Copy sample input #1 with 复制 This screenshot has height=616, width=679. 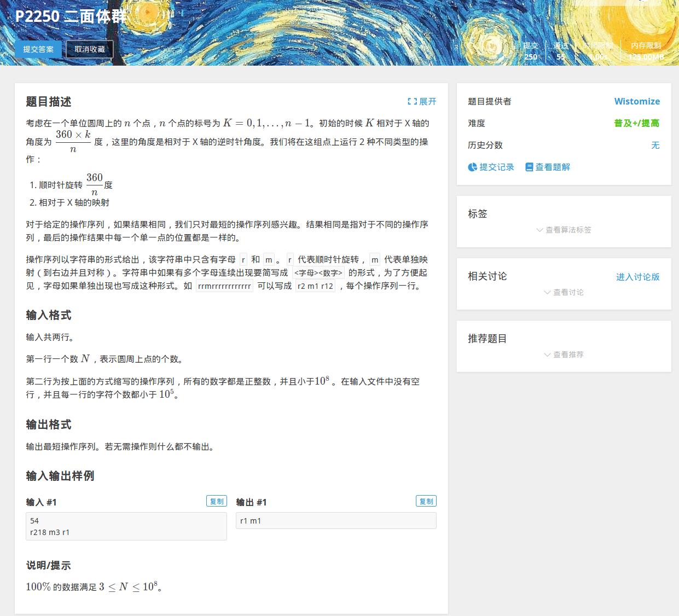point(217,501)
